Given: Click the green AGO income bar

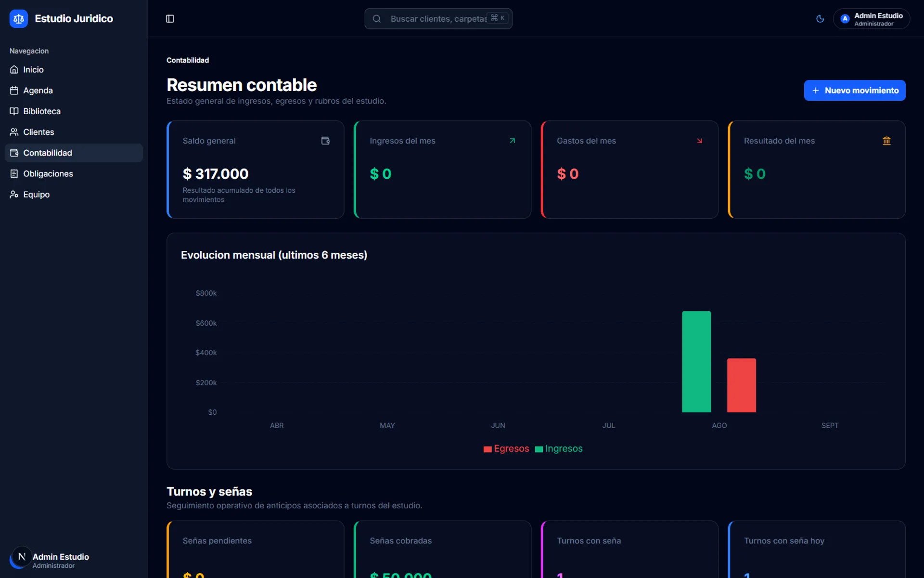Looking at the screenshot, I should [x=696, y=362].
